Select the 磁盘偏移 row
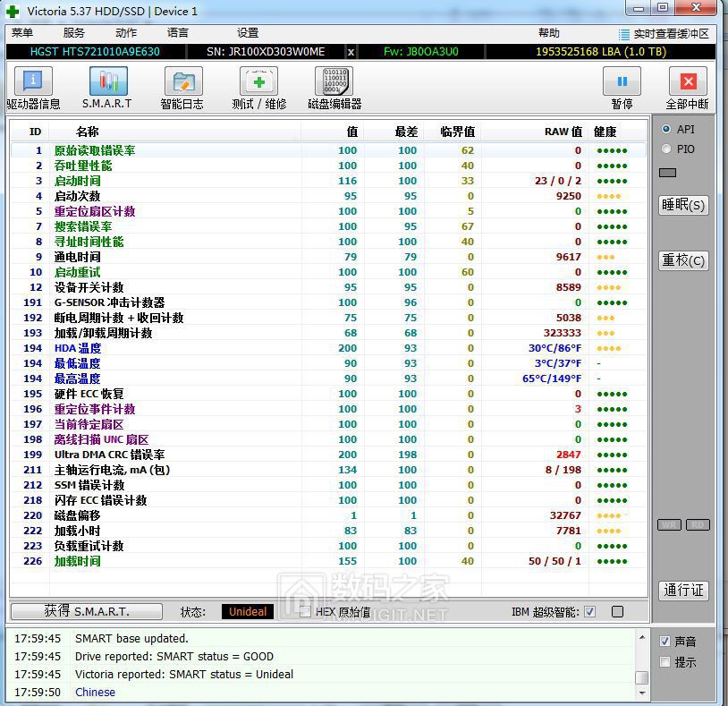This screenshot has height=706, width=728. (328, 515)
